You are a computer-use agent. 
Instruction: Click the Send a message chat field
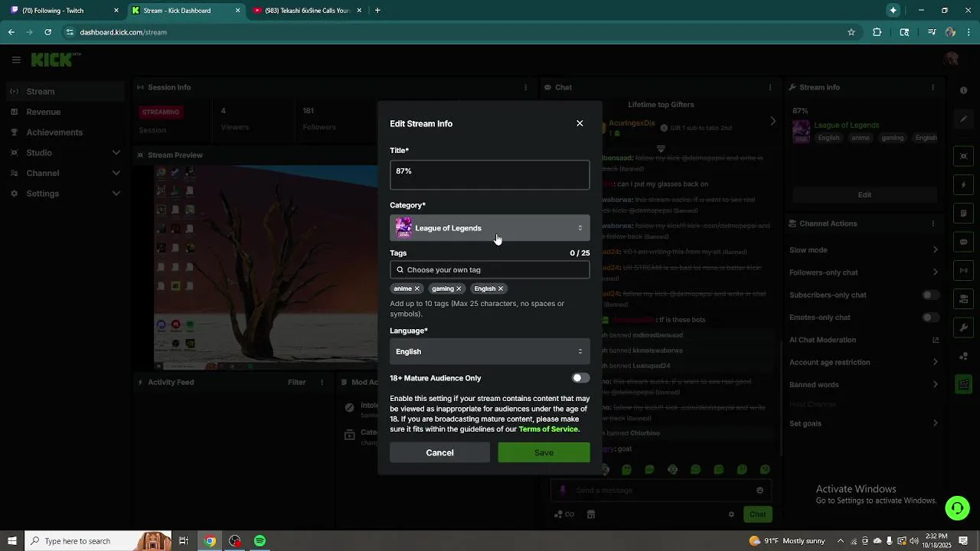(660, 491)
